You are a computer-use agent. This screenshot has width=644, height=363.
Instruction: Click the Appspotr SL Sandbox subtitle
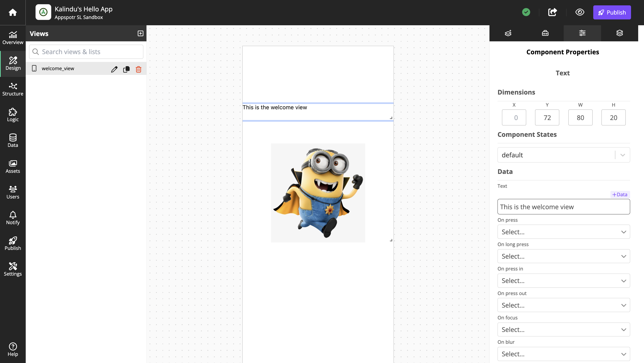(x=78, y=17)
